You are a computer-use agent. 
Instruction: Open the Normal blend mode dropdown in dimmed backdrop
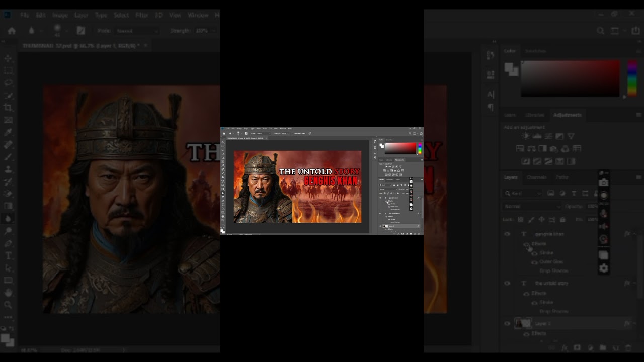pos(532,206)
